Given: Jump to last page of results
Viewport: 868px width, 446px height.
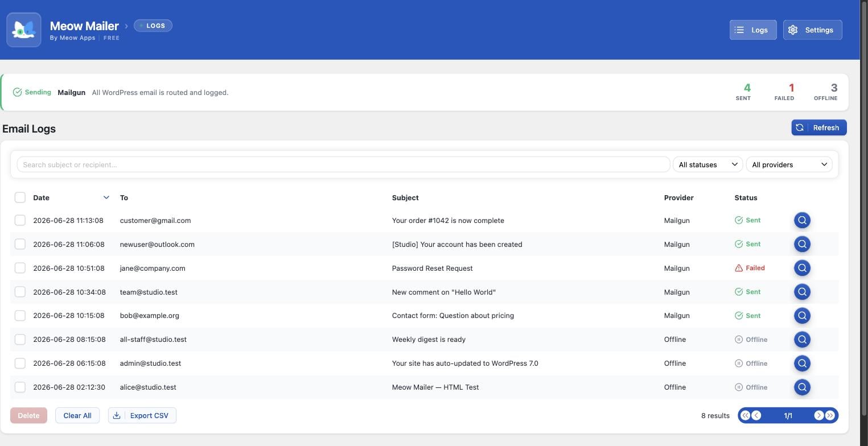Looking at the screenshot, I should [x=830, y=415].
